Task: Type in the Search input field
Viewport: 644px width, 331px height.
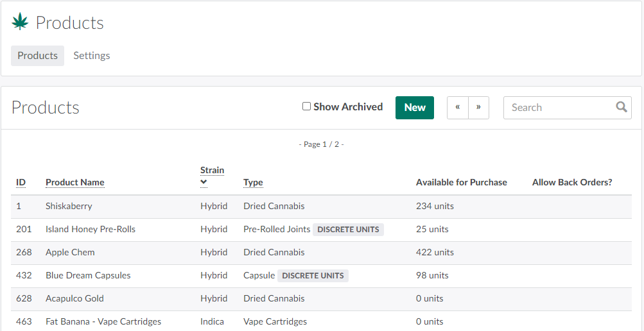Action: point(559,108)
